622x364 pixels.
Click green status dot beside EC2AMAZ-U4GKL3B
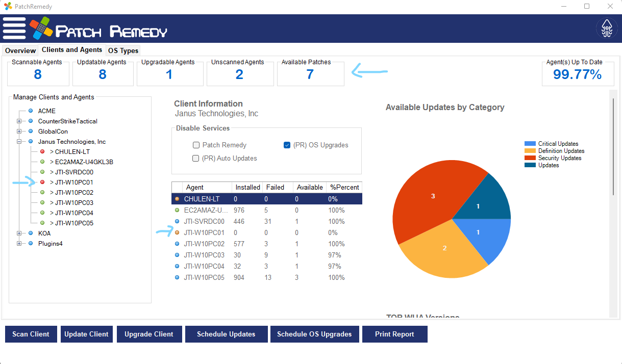[x=42, y=162]
